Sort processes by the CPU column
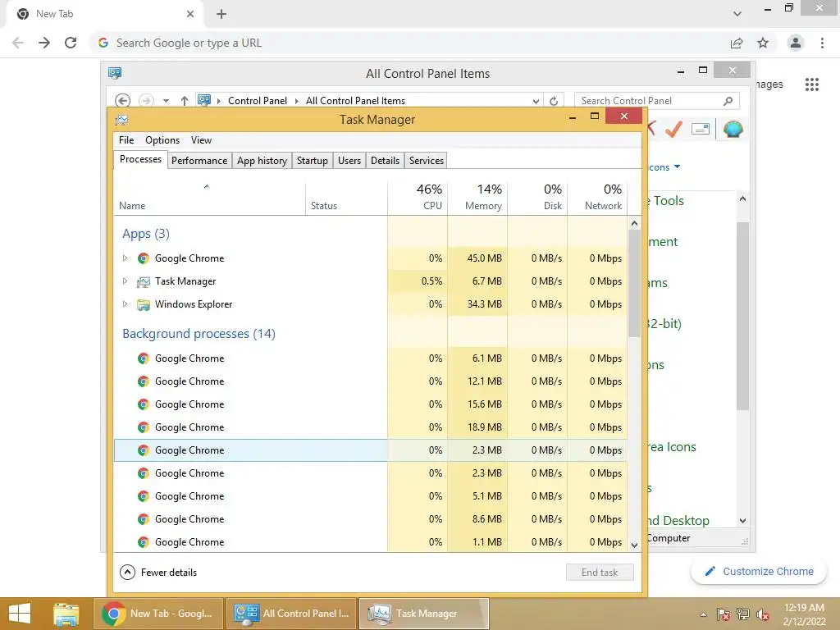Viewport: 840px width, 630px height. click(x=418, y=198)
